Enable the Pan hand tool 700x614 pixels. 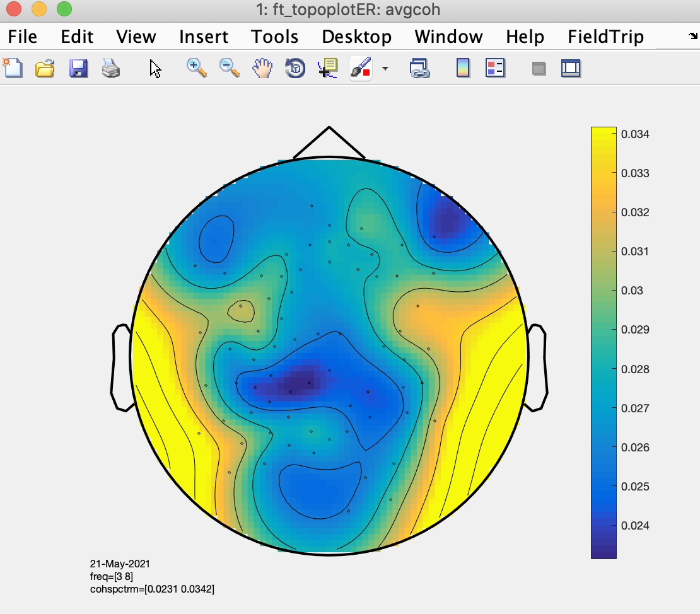click(x=262, y=67)
